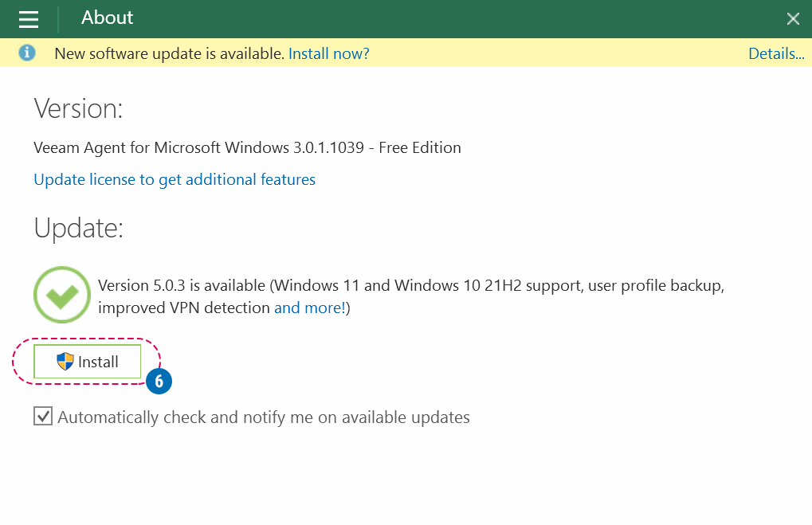Image resolution: width=812 pixels, height=525 pixels.
Task: Toggle the automatic update check checkbox
Action: (x=43, y=417)
